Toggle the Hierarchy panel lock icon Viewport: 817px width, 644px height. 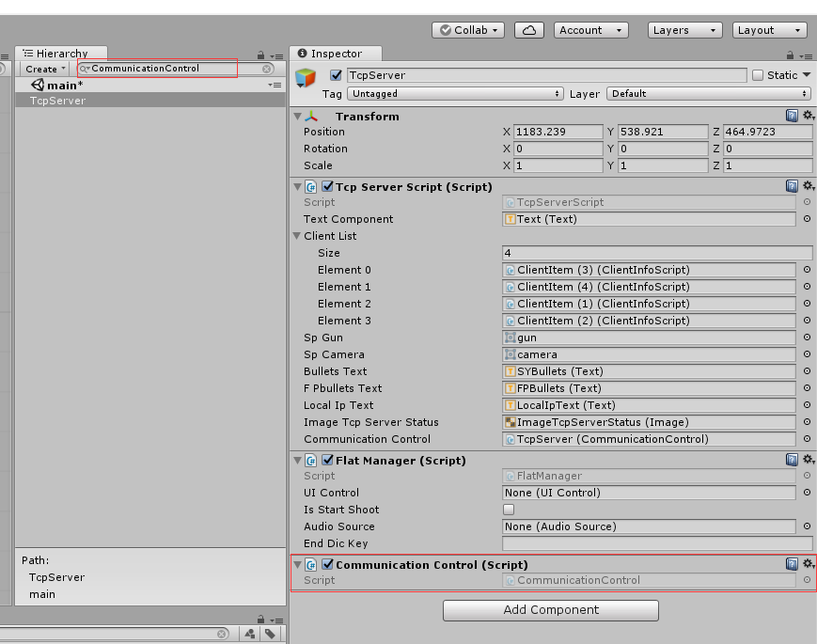tap(260, 55)
